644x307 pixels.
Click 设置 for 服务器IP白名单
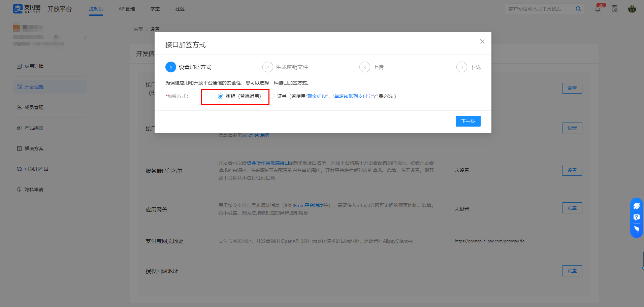point(572,170)
